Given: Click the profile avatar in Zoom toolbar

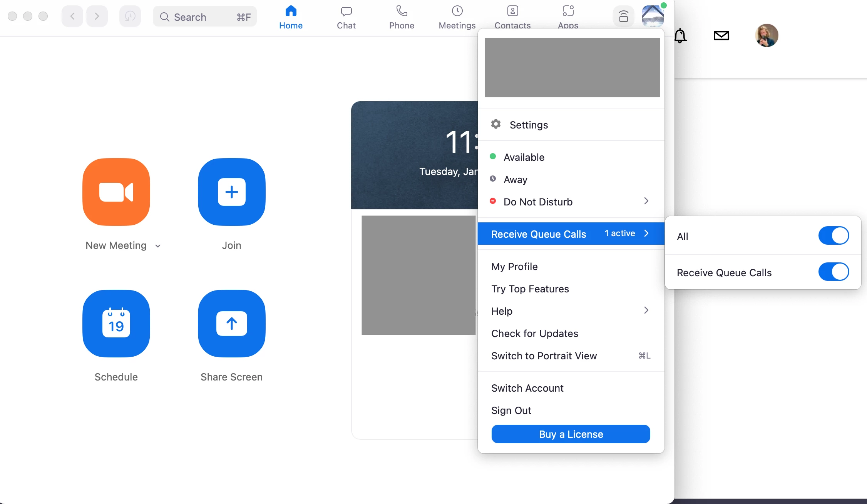Looking at the screenshot, I should coord(653,16).
